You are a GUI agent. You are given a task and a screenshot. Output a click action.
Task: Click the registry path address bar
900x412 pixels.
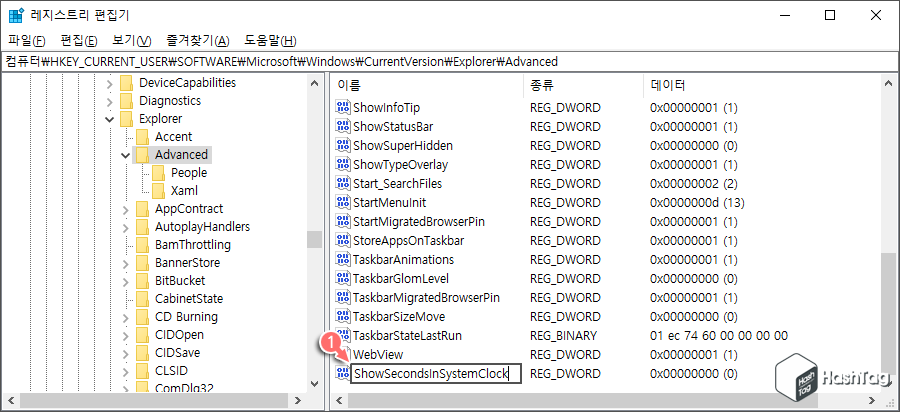[x=449, y=61]
